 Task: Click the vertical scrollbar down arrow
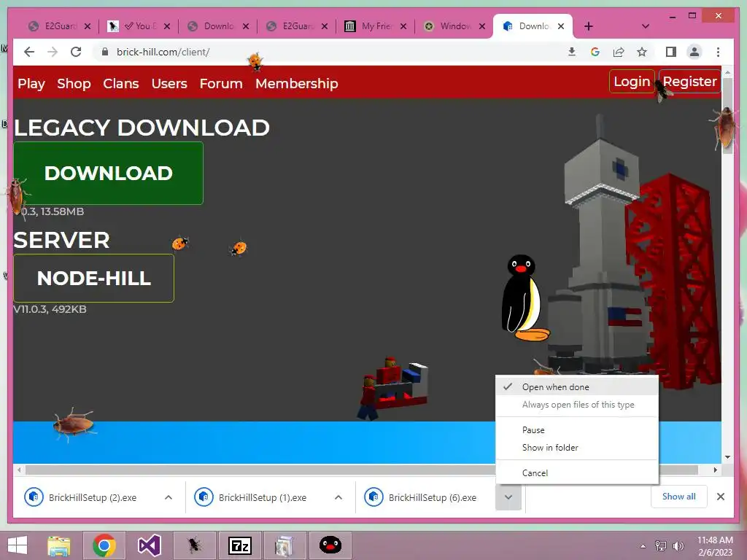coord(727,457)
